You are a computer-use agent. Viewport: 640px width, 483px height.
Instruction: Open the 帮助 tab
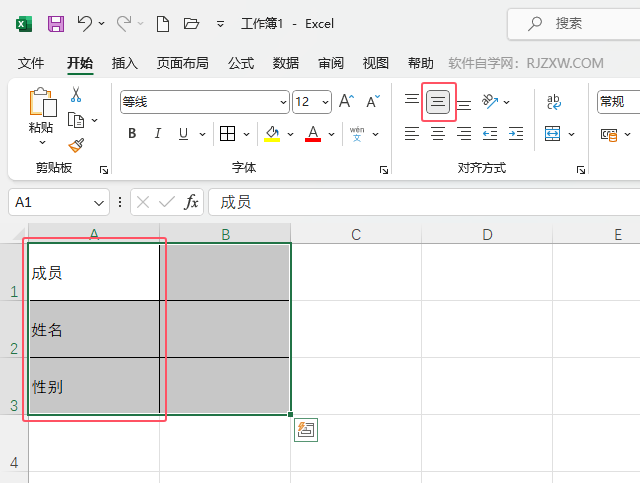pyautogui.click(x=420, y=63)
